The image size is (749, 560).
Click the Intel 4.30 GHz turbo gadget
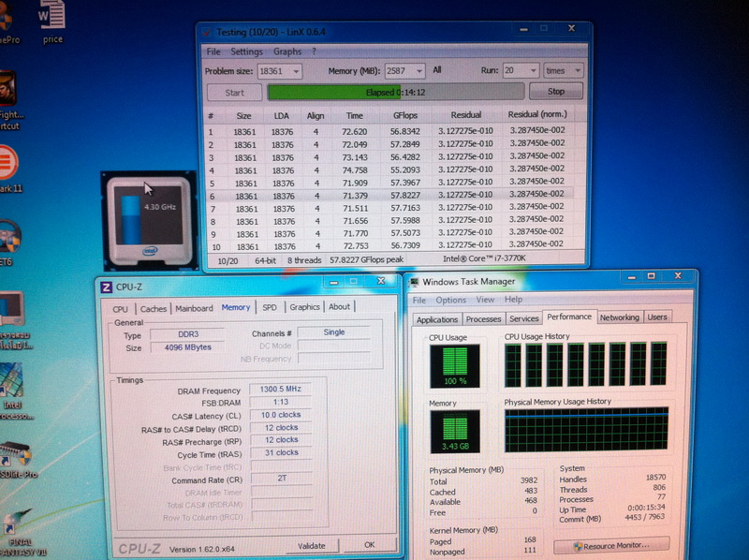[151, 219]
